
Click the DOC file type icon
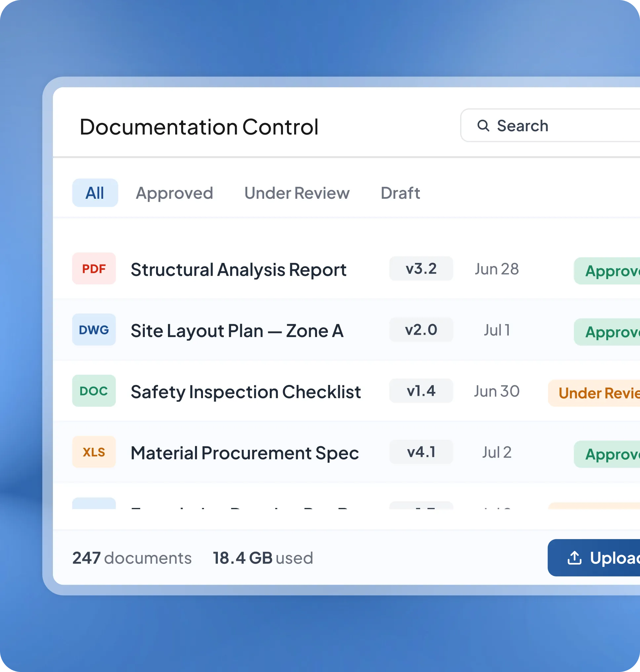[x=94, y=391]
